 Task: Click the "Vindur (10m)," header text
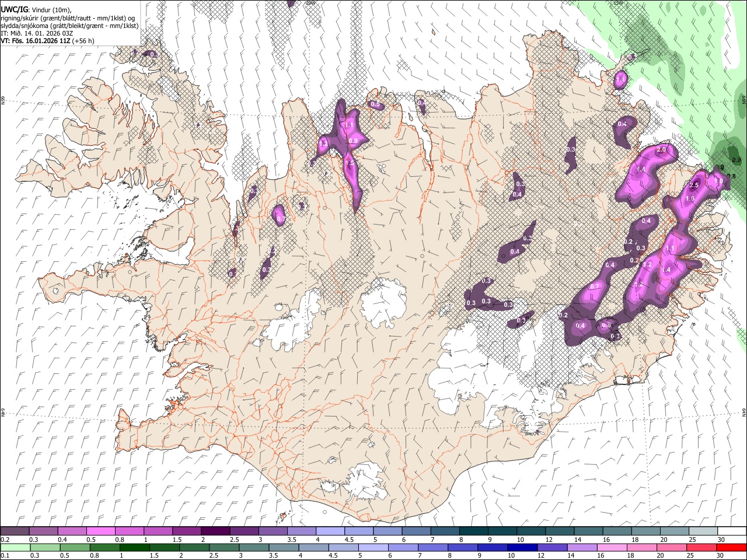coord(51,10)
